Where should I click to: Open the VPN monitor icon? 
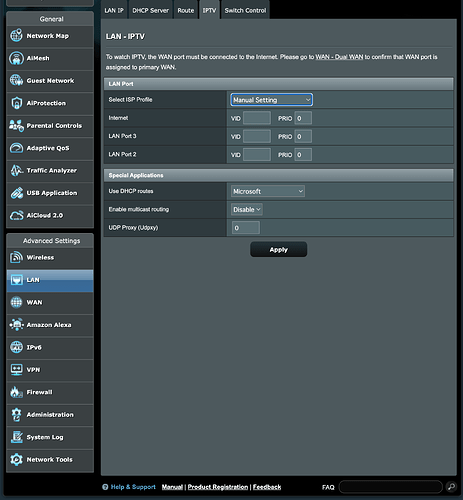16,370
